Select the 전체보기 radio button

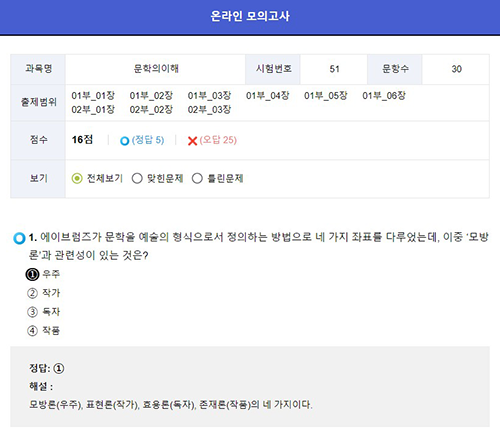(77, 179)
